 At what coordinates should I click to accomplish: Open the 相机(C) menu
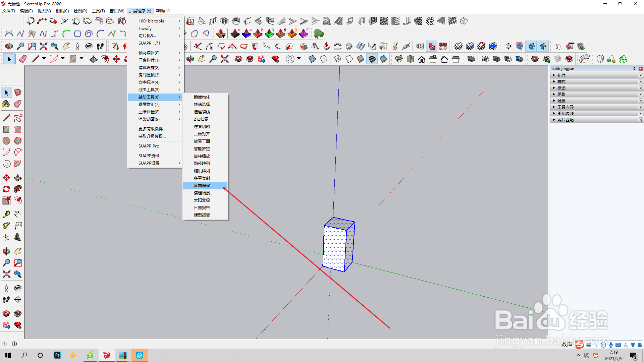(62, 11)
